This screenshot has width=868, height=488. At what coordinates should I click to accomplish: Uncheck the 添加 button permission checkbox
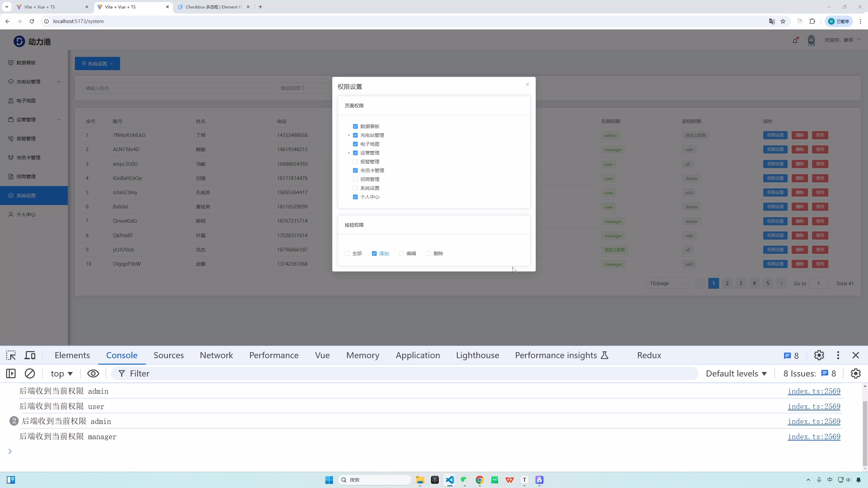[x=374, y=253]
